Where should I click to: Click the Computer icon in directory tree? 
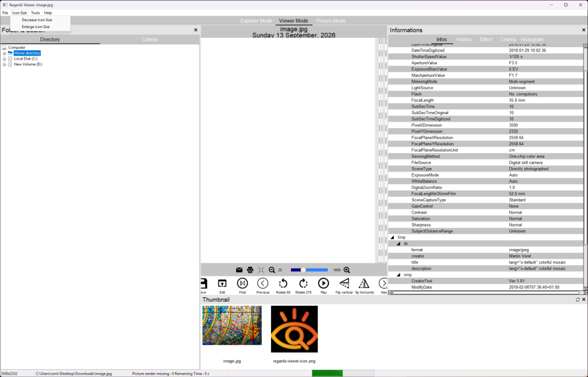point(5,48)
